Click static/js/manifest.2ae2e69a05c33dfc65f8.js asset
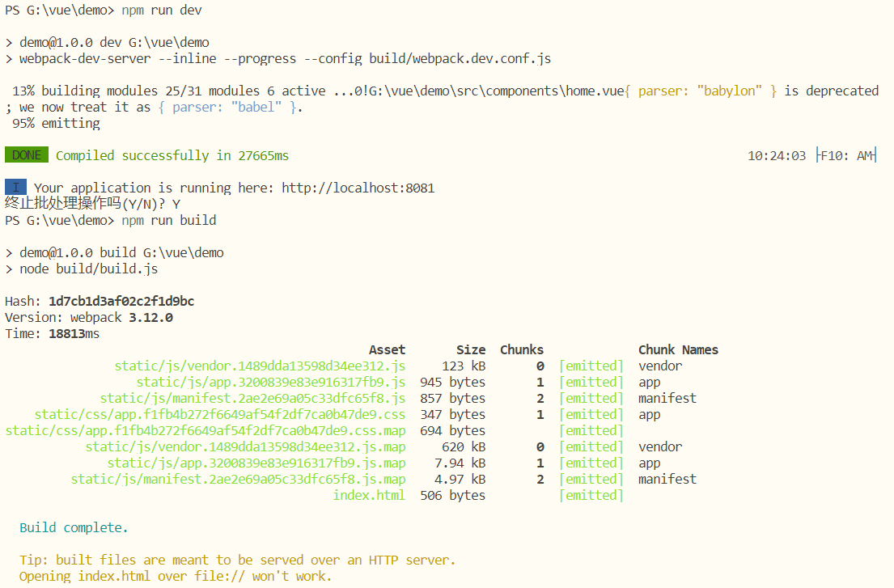The height and width of the screenshot is (588, 894). pos(252,398)
